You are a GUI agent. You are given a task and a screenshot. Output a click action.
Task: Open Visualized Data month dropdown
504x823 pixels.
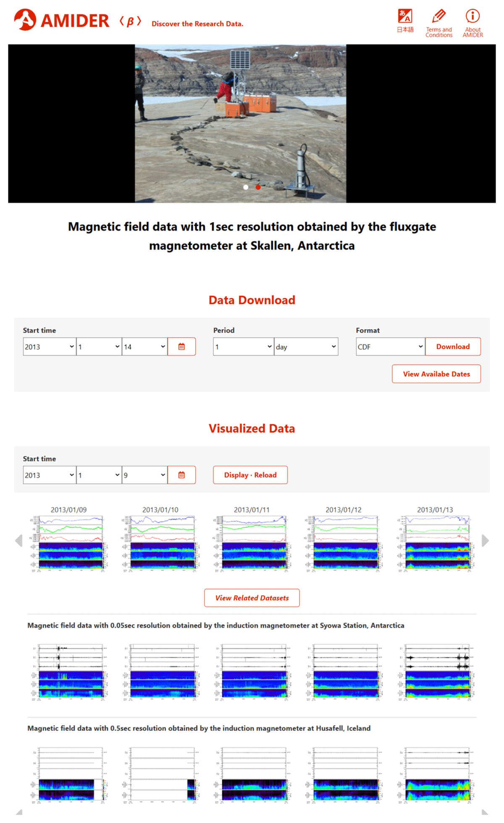pos(99,475)
